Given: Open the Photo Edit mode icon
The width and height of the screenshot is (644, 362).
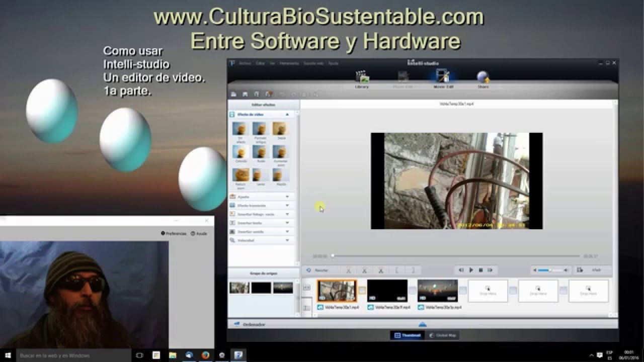Looking at the screenshot, I should 403,78.
